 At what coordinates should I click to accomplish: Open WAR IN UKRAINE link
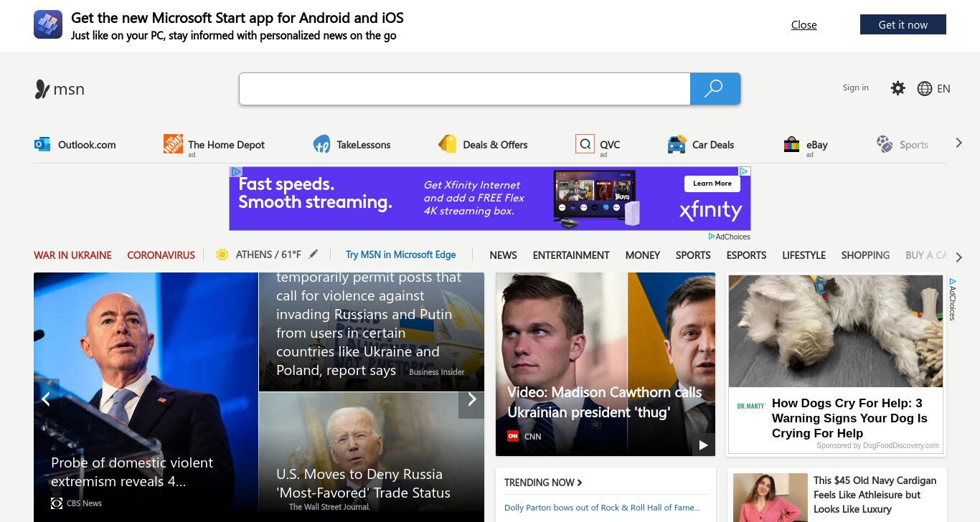[72, 255]
